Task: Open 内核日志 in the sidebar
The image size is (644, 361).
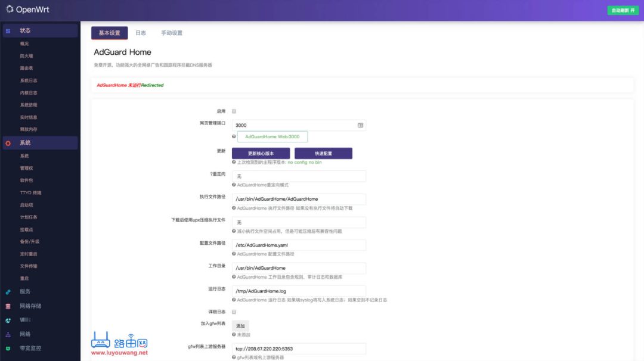Action: (x=29, y=93)
